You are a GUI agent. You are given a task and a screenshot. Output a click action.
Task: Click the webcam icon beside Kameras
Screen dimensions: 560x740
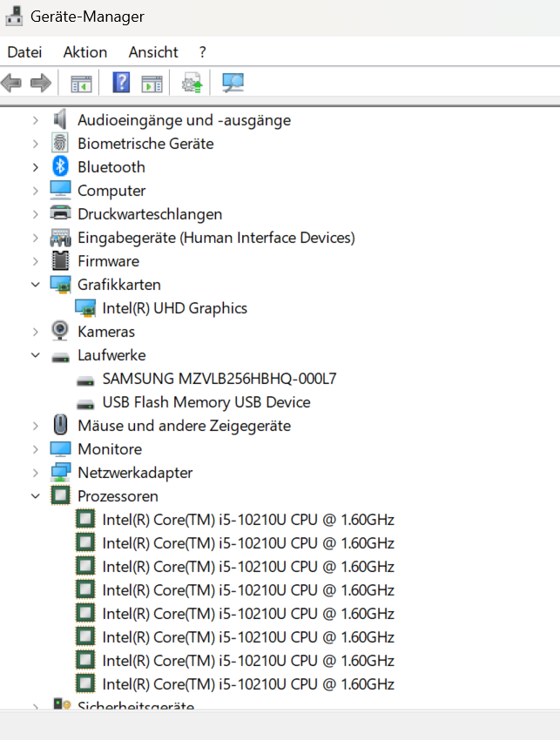click(60, 331)
